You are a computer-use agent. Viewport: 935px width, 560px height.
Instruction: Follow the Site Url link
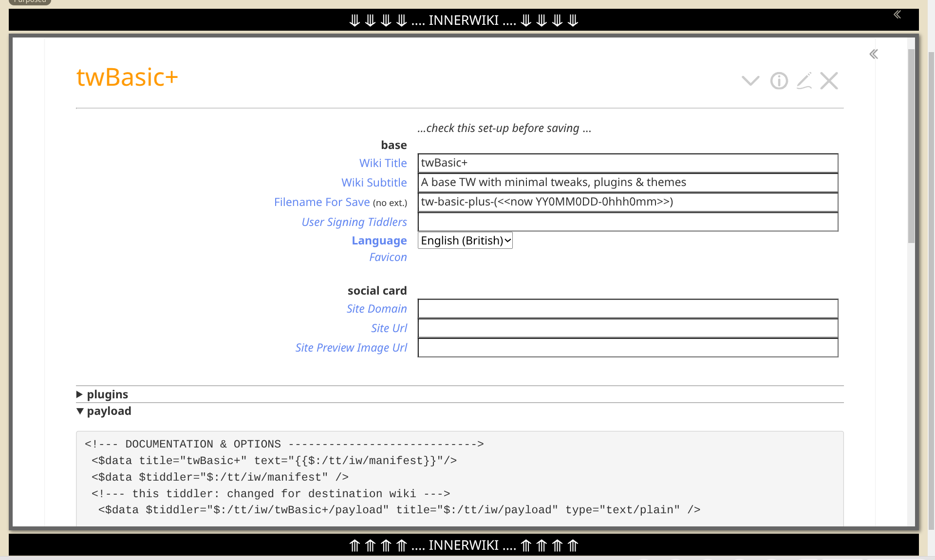coord(389,328)
